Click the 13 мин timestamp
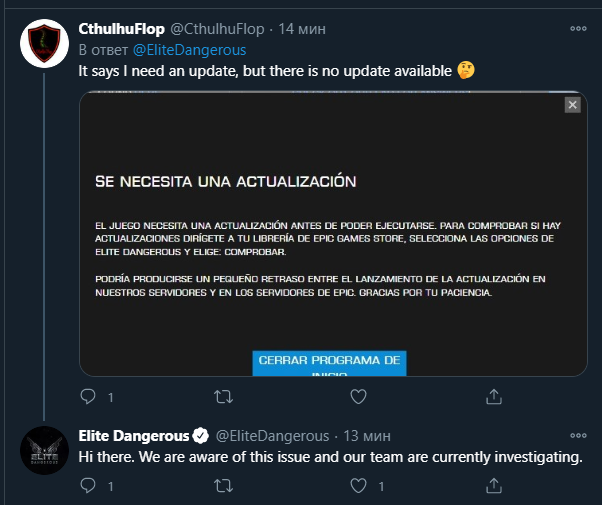The height and width of the screenshot is (505, 602). (x=367, y=436)
